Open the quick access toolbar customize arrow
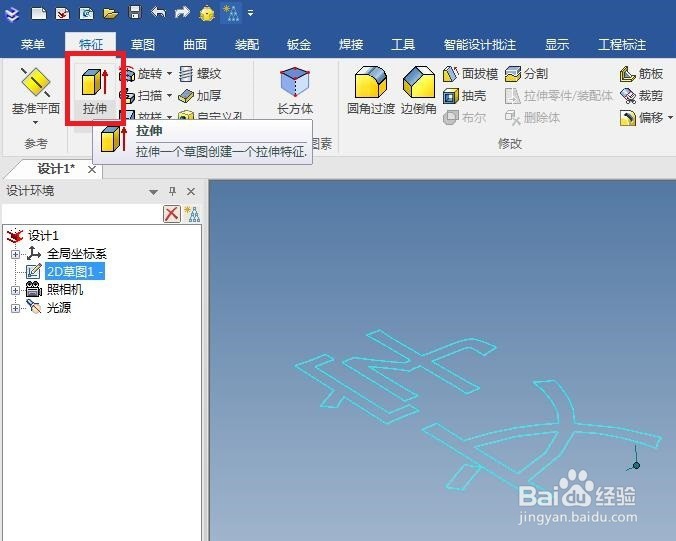Image resolution: width=676 pixels, height=541 pixels. click(250, 13)
